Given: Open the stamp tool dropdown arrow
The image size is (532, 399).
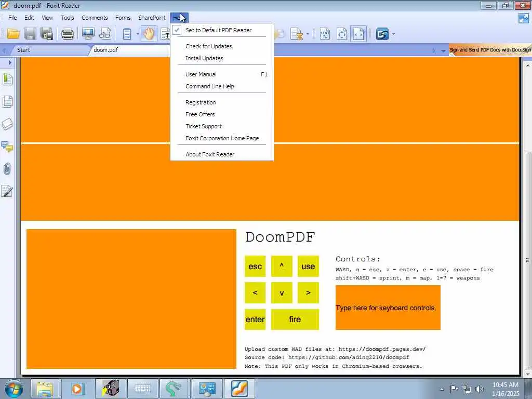Looking at the screenshot, I should [x=308, y=34].
